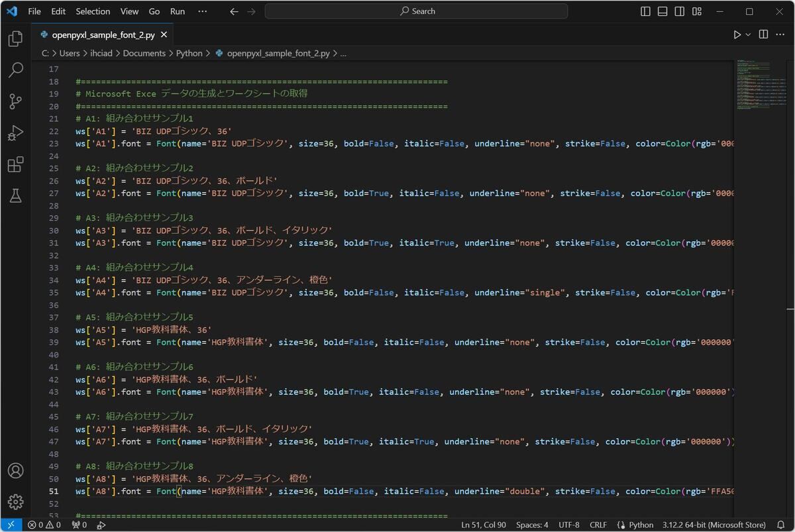Open the Extensions view
Screen dimensions: 795x532
pyautogui.click(x=15, y=164)
